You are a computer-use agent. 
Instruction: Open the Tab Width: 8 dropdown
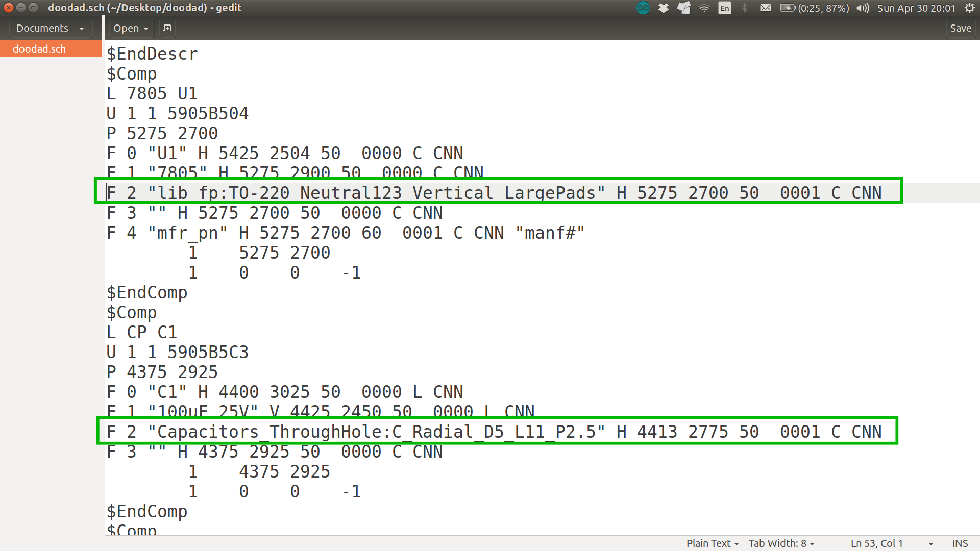pos(781,543)
